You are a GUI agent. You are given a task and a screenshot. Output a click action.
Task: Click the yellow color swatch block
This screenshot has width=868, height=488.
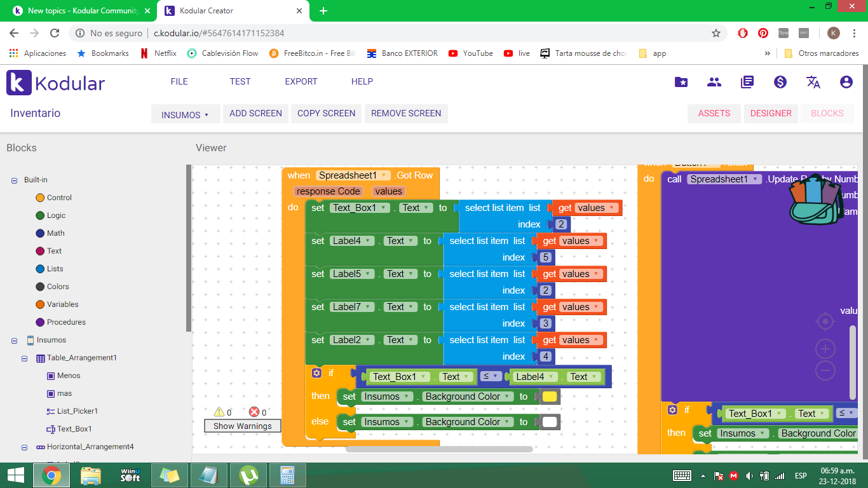pyautogui.click(x=550, y=396)
